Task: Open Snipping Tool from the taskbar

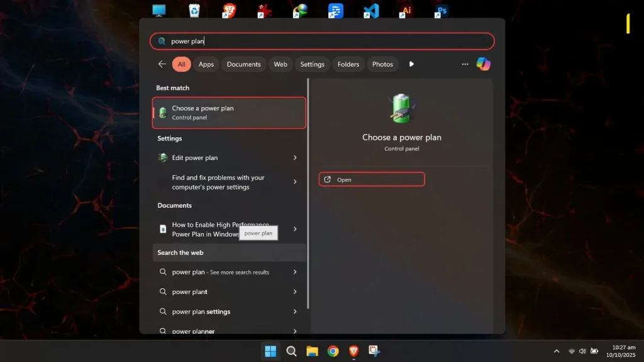Action: (x=374, y=351)
